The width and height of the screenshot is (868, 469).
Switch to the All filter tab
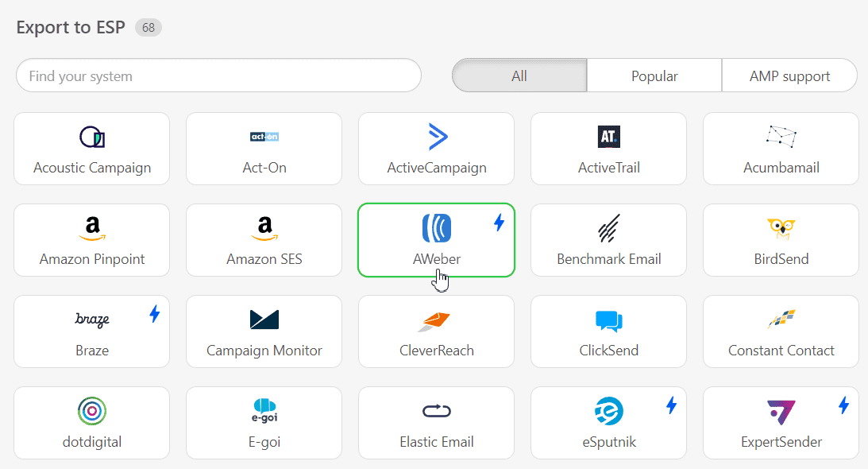click(519, 76)
